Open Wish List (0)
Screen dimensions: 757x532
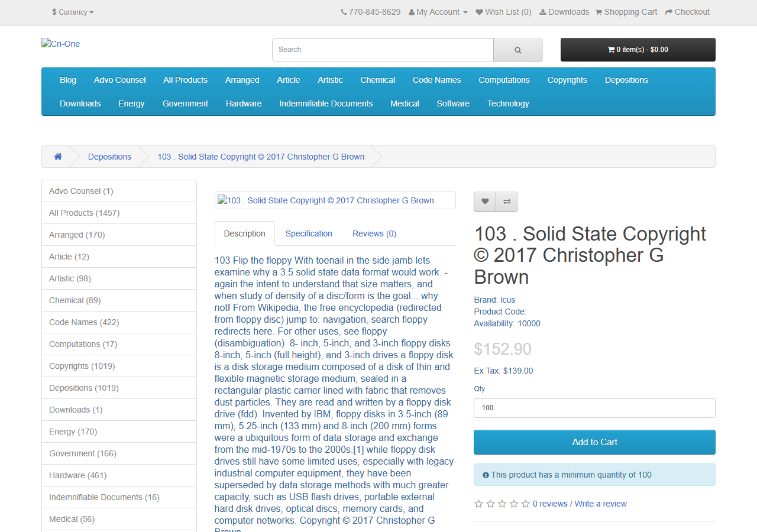(504, 12)
